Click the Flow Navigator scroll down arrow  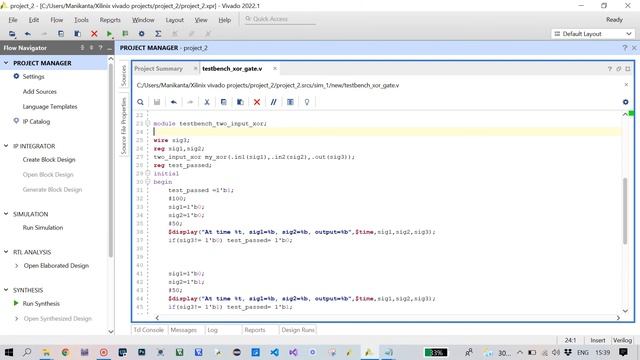pyautogui.click(x=111, y=331)
